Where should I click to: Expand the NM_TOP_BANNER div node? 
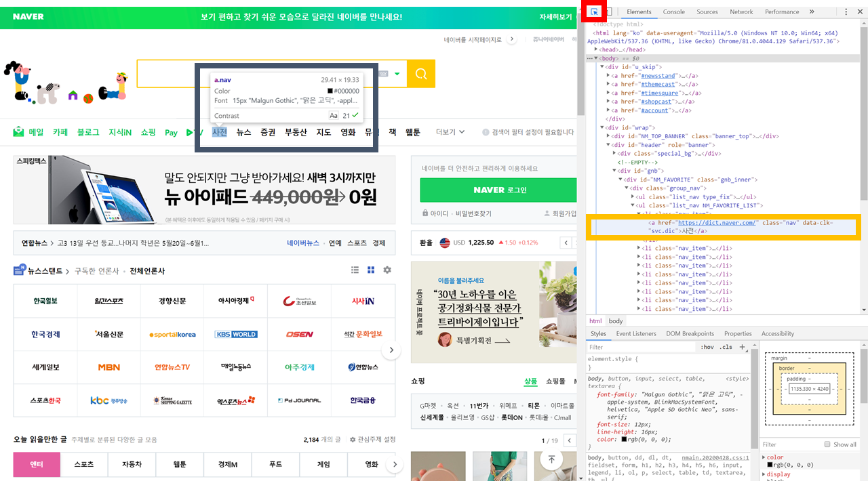click(608, 136)
